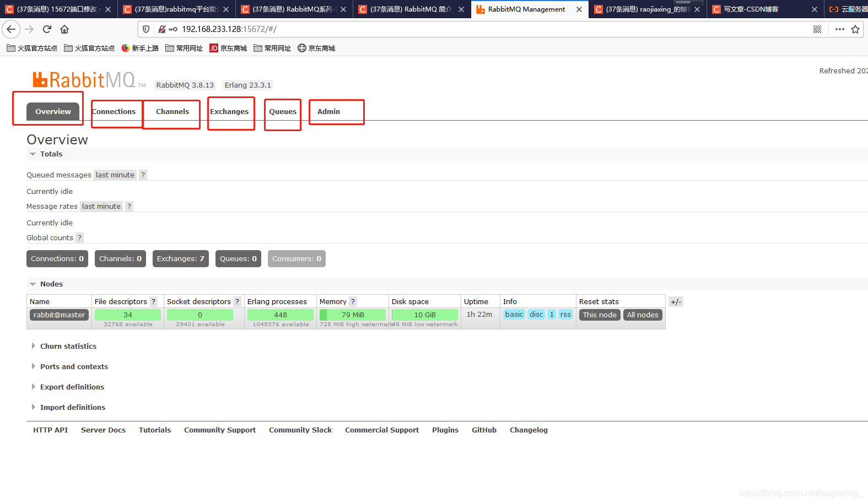Image resolution: width=868 pixels, height=503 pixels.
Task: Click the 448 Erlang processes bar
Action: point(281,315)
